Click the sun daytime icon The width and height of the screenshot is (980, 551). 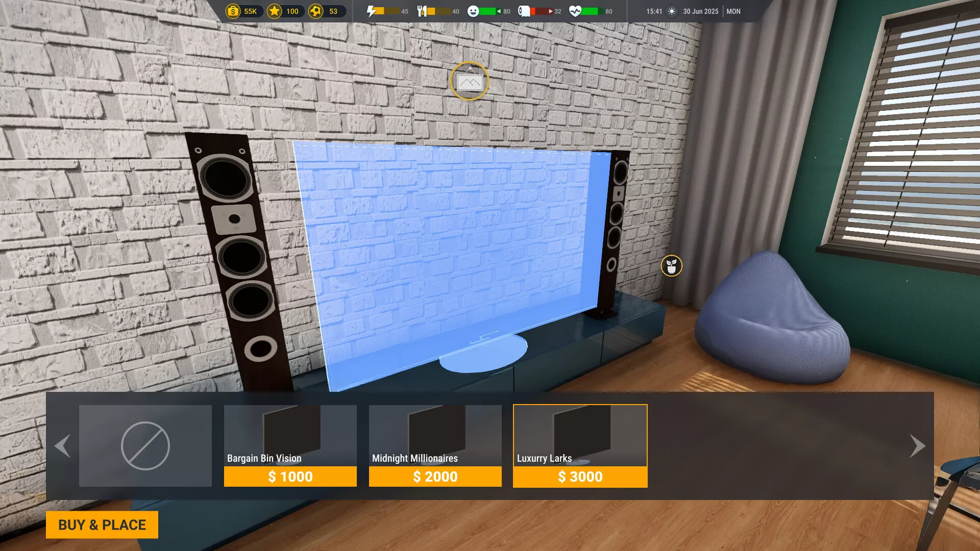coord(672,11)
